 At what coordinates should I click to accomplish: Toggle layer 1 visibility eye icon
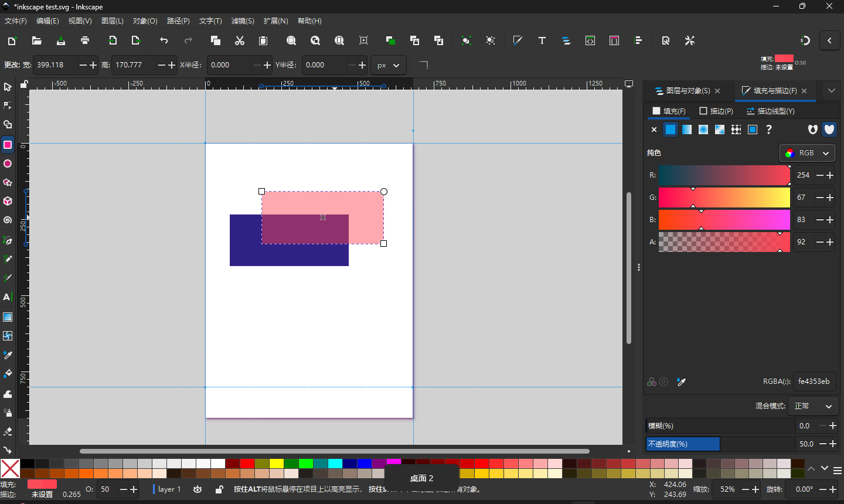tap(198, 489)
